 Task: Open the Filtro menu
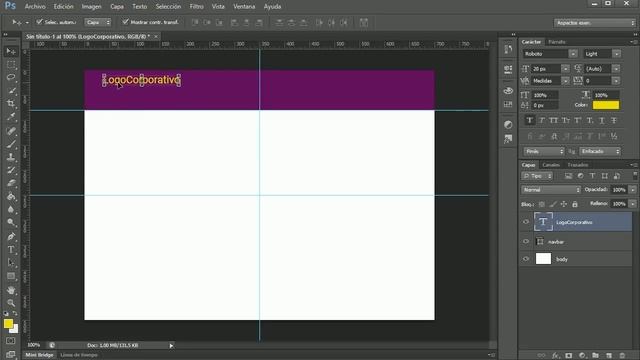[196, 7]
